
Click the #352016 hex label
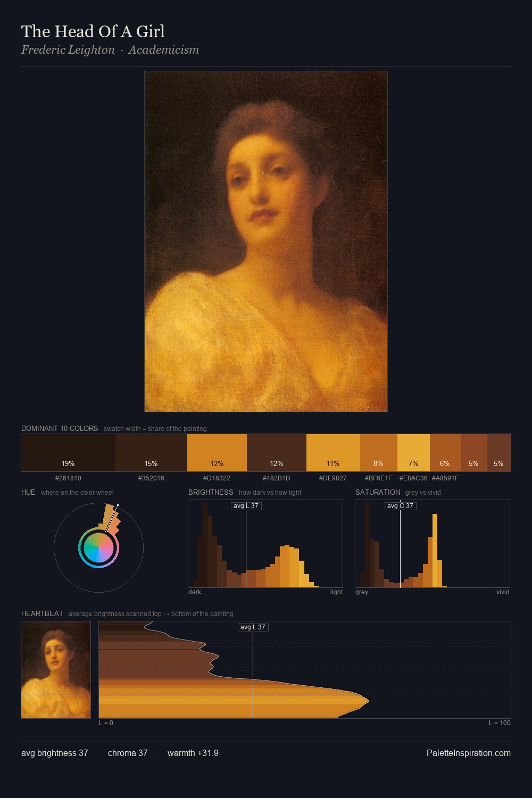[x=151, y=478]
